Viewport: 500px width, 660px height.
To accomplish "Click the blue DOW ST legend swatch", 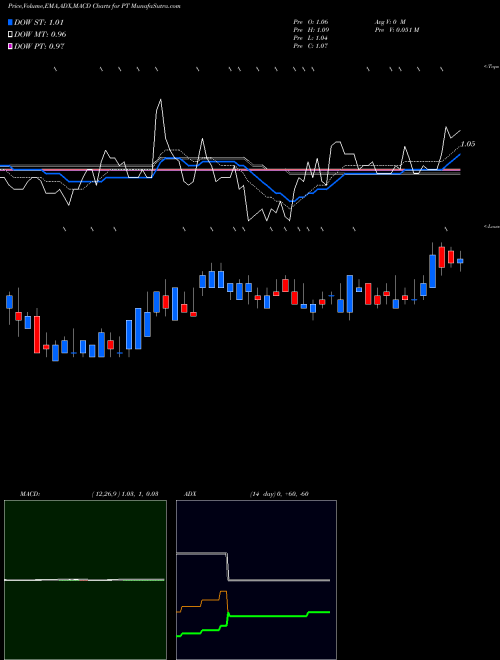I will pos(11,22).
